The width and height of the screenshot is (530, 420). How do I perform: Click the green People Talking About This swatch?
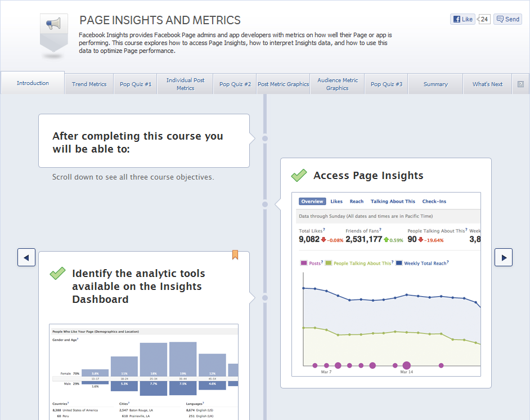tap(329, 263)
